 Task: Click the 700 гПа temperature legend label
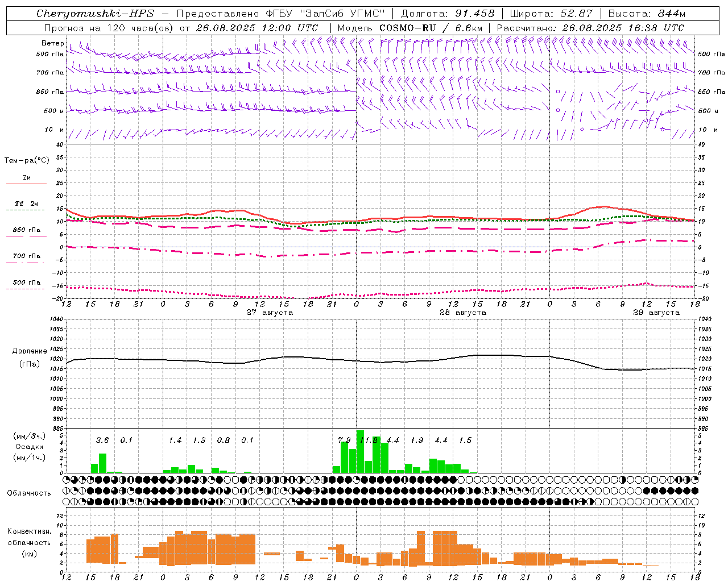click(x=27, y=256)
